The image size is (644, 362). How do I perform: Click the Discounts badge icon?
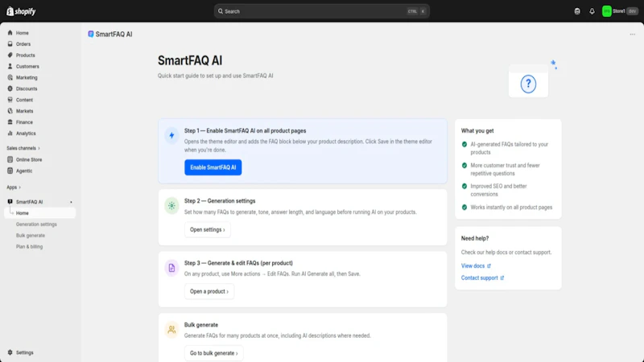click(10, 88)
